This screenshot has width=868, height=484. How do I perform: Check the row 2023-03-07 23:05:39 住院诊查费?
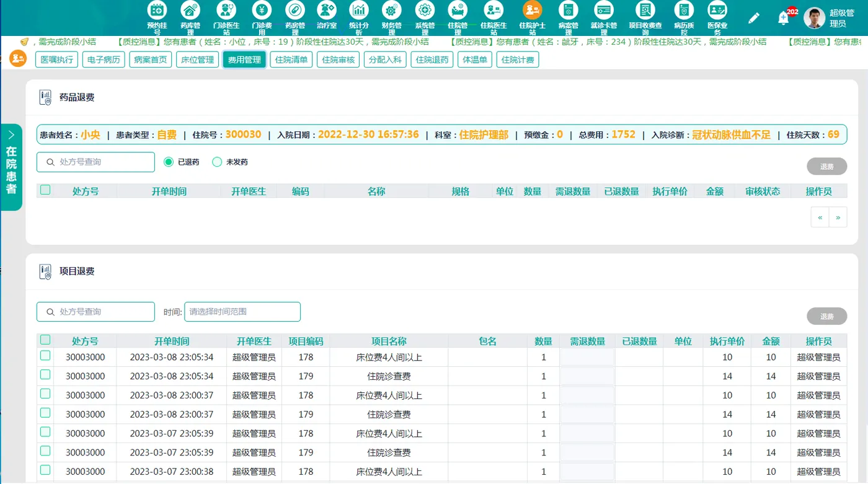pos(45,451)
